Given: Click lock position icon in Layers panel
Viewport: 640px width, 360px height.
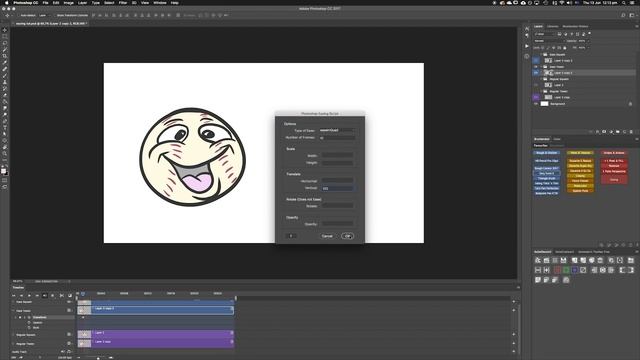Looking at the screenshot, I should tap(554, 48).
